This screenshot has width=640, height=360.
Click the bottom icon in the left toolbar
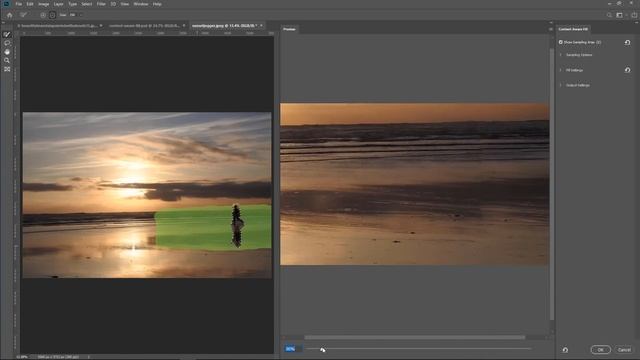click(x=7, y=69)
